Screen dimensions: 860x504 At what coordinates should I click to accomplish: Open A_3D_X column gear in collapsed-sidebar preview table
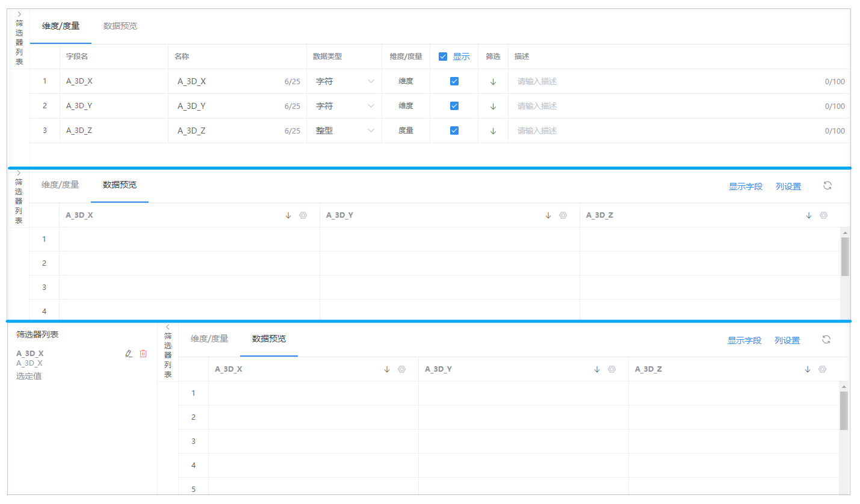tap(303, 215)
